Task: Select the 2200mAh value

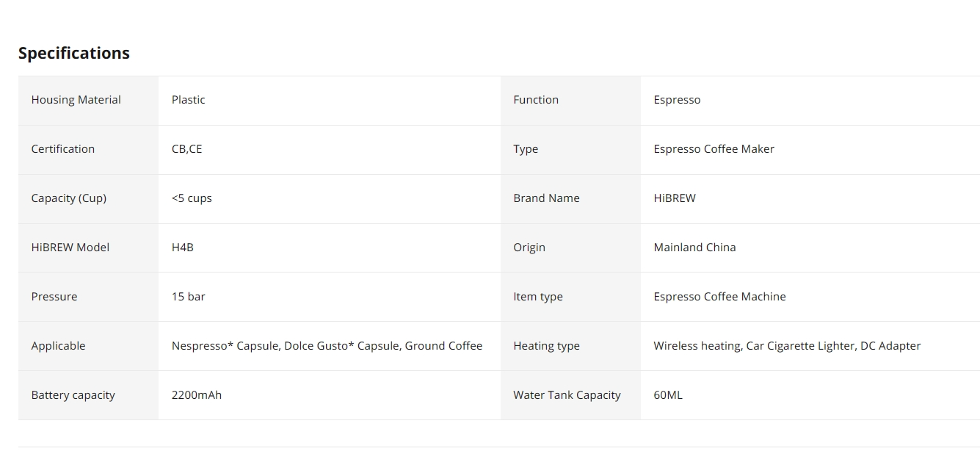Action: tap(197, 395)
